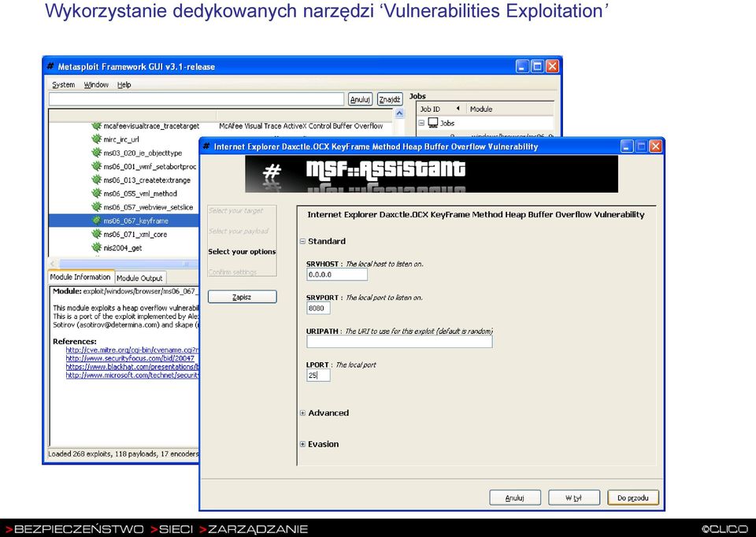Click the exploit list horizontal scrollbar thumb
Screen dimensions: 756x537
pos(129,264)
